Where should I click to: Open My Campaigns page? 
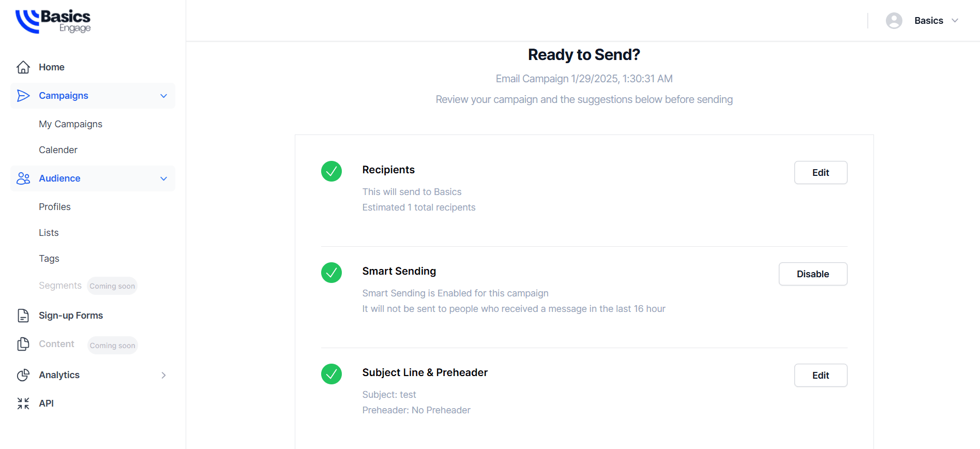point(70,124)
